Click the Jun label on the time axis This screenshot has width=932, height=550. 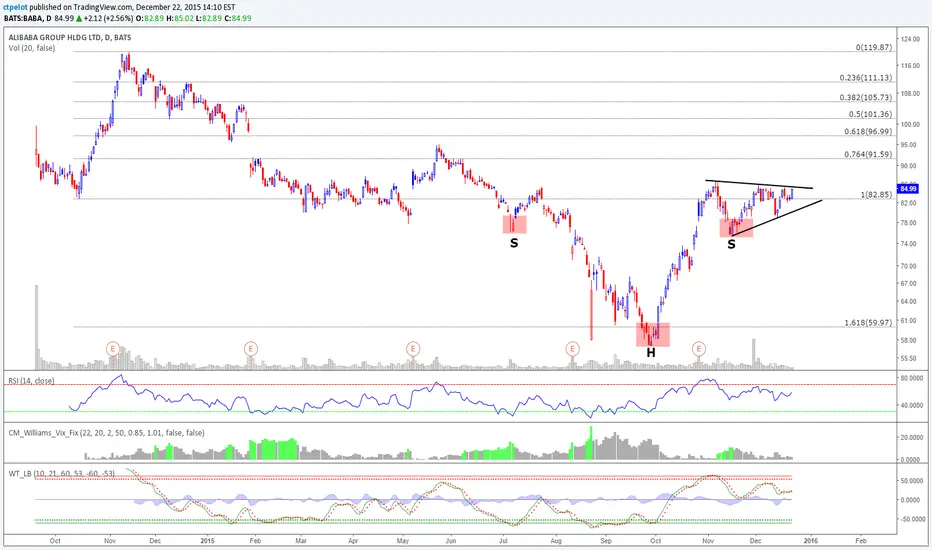pyautogui.click(x=451, y=541)
